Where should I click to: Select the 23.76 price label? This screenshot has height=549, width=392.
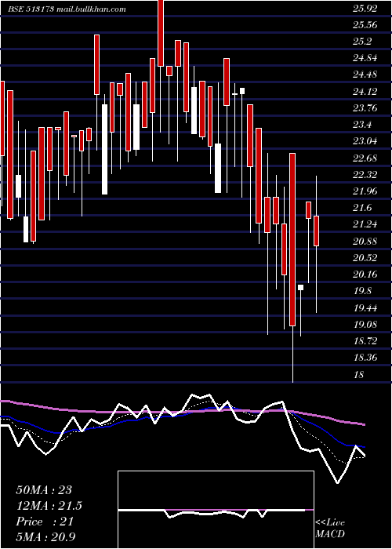(x=365, y=108)
